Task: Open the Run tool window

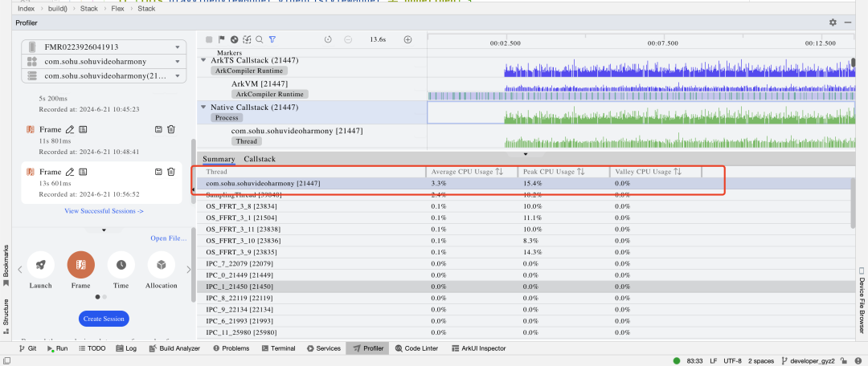Action: click(57, 348)
